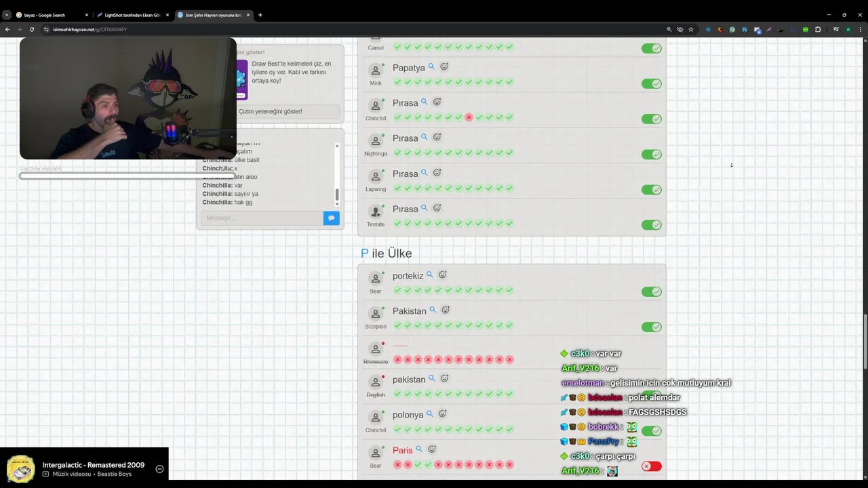The image size is (868, 488).
Task: Search Pırasa answer in Termite row
Action: [425, 207]
